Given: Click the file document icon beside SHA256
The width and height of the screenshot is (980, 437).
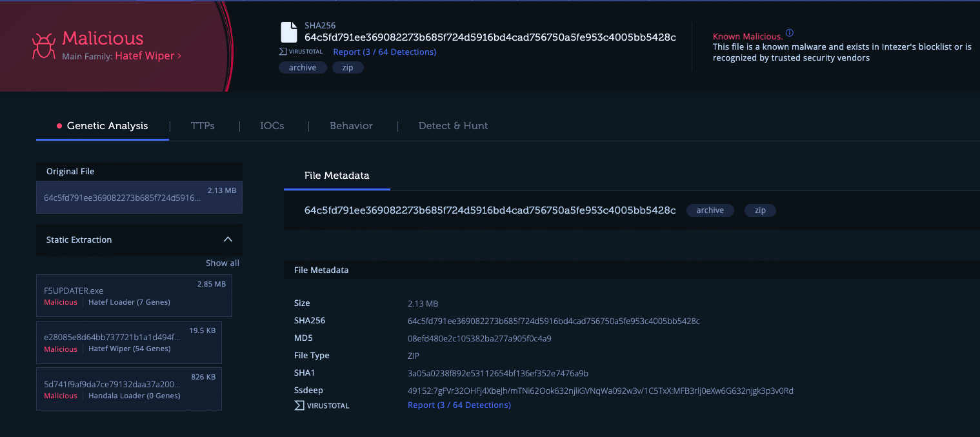Looking at the screenshot, I should tap(288, 32).
